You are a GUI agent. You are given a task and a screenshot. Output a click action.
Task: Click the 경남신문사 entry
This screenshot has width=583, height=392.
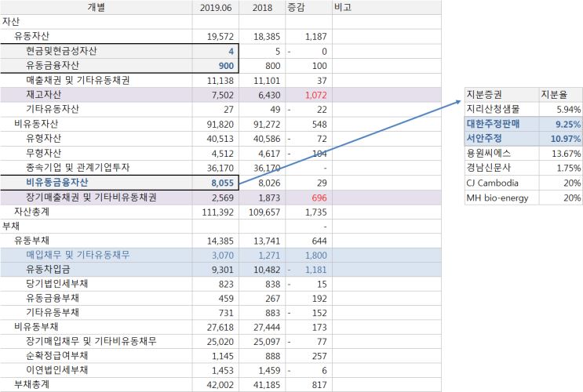[x=489, y=168]
